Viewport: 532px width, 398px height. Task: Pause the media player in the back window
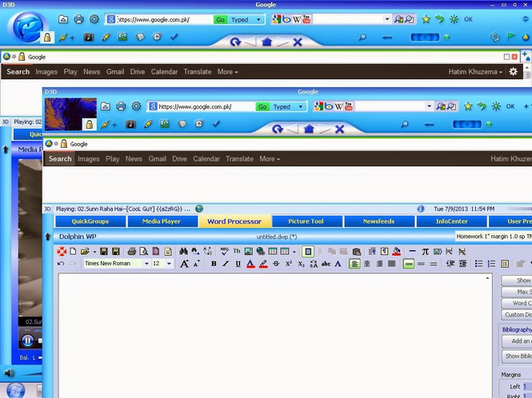pos(27,340)
